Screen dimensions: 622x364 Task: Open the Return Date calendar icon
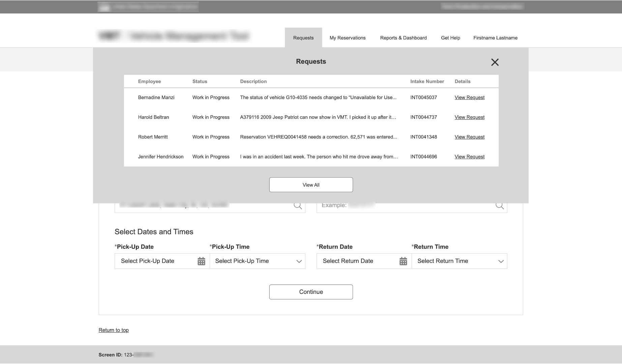(404, 261)
